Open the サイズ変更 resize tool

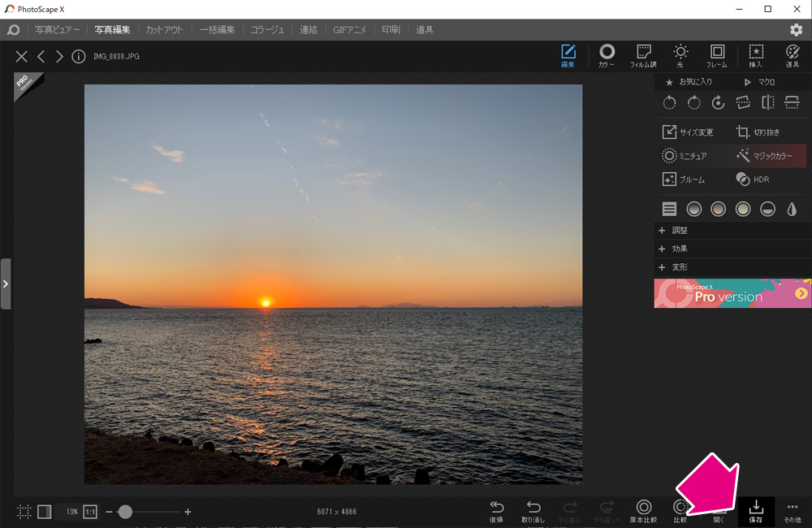point(688,132)
